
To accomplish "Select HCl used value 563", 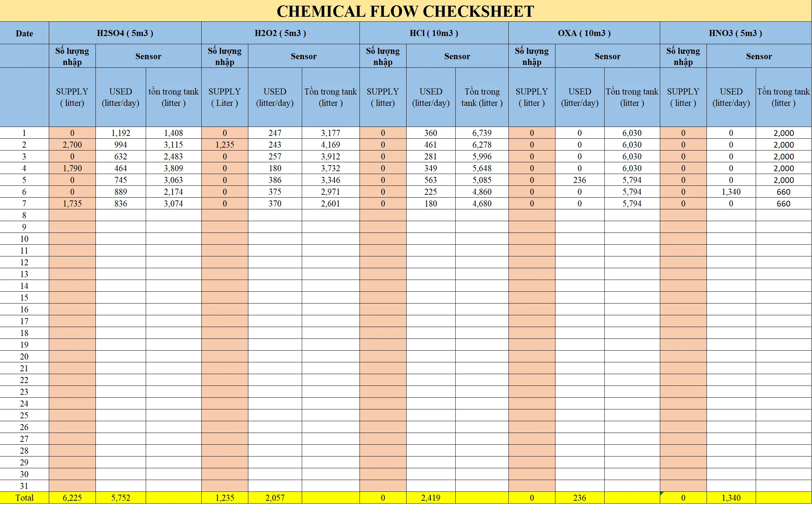I will pos(431,180).
